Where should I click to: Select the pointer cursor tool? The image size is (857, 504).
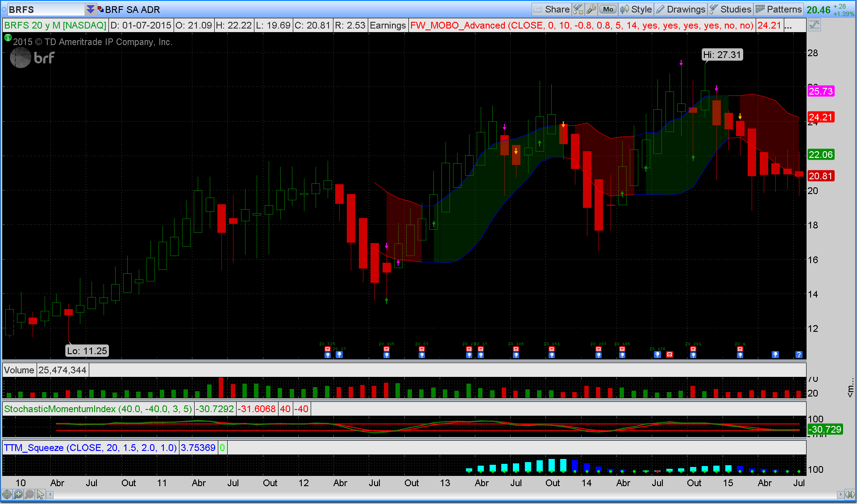click(41, 494)
